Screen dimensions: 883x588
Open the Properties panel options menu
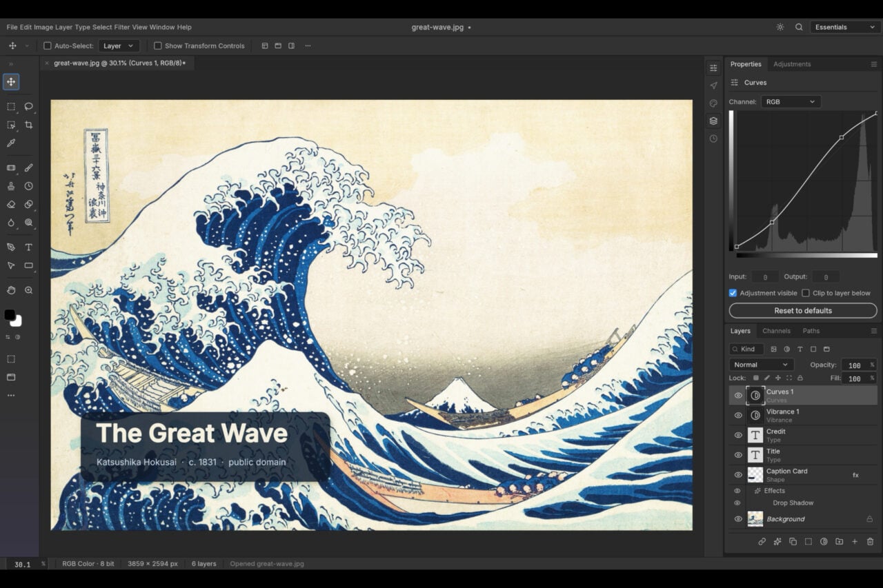coord(874,64)
